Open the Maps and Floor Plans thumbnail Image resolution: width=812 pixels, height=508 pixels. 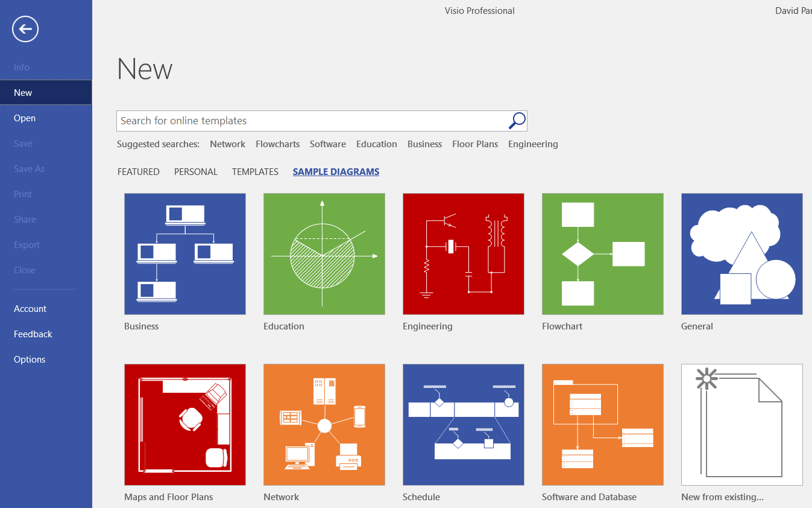pos(185,425)
